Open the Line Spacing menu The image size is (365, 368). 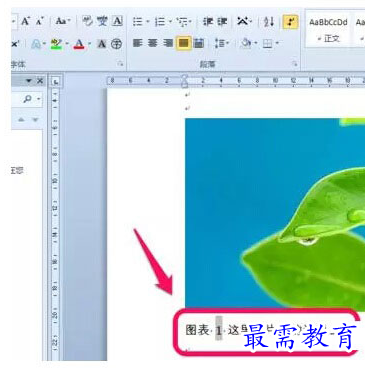point(221,43)
